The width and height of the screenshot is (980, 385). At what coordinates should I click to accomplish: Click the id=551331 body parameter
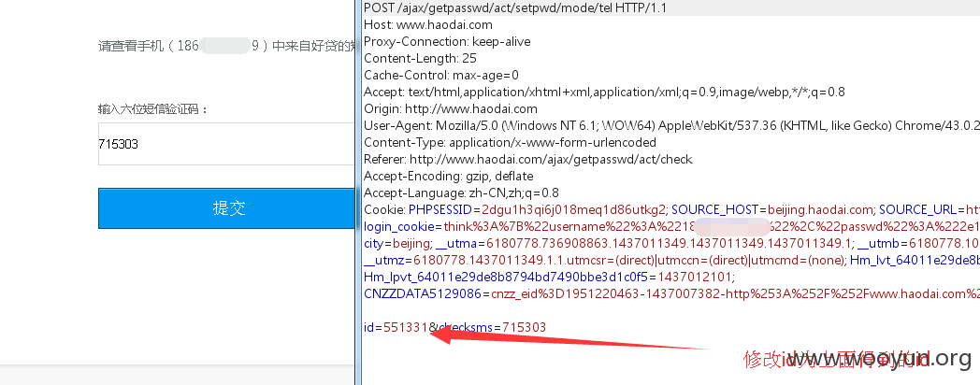pos(395,327)
